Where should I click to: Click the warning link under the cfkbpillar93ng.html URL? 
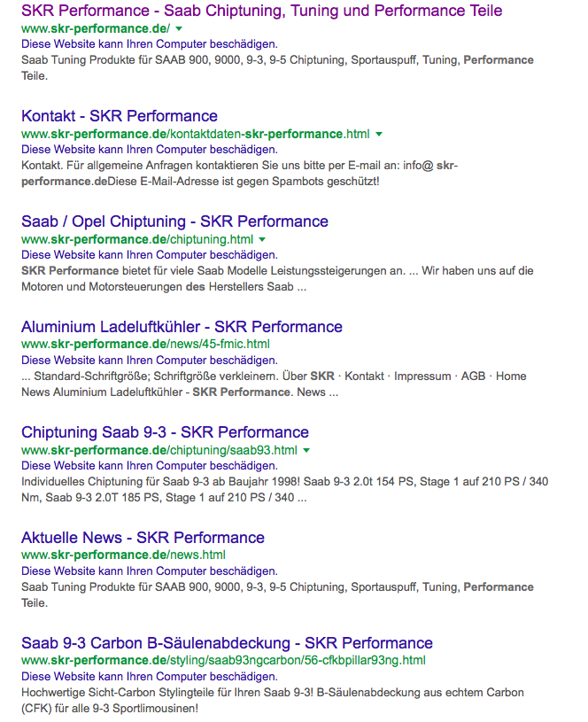pyautogui.click(x=150, y=677)
